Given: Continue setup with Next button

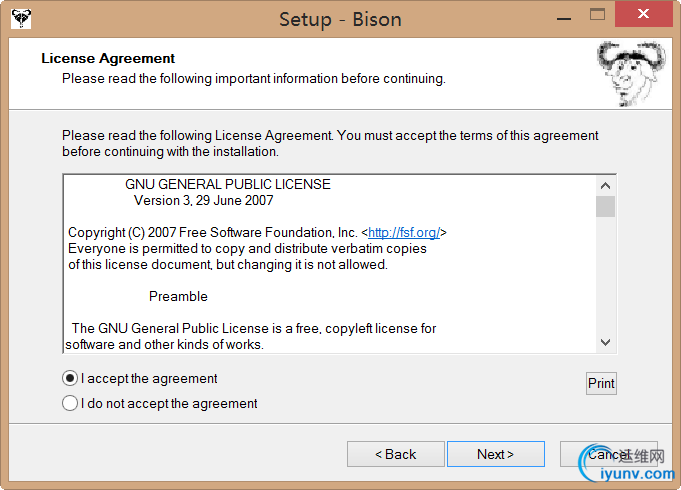Looking at the screenshot, I should pyautogui.click(x=496, y=454).
